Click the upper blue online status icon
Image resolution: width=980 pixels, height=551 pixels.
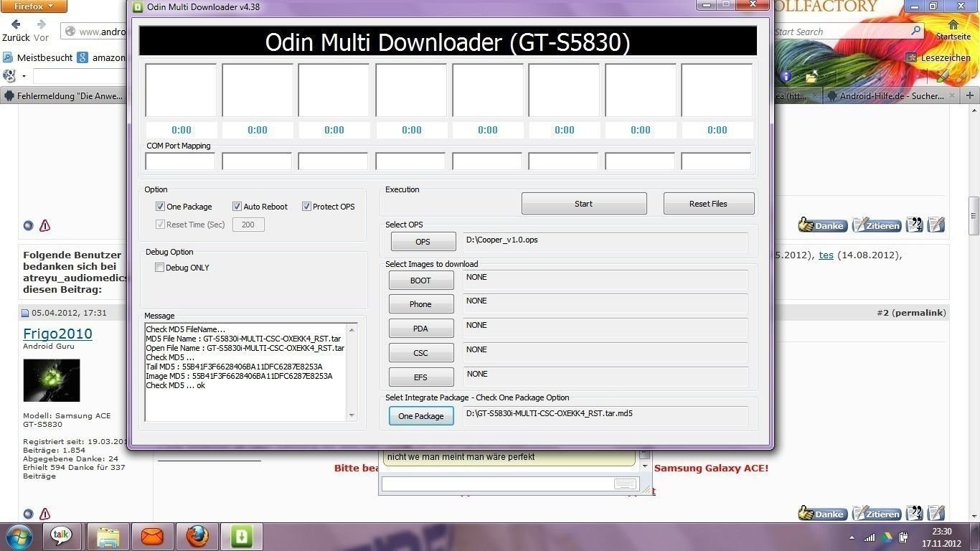click(x=28, y=225)
